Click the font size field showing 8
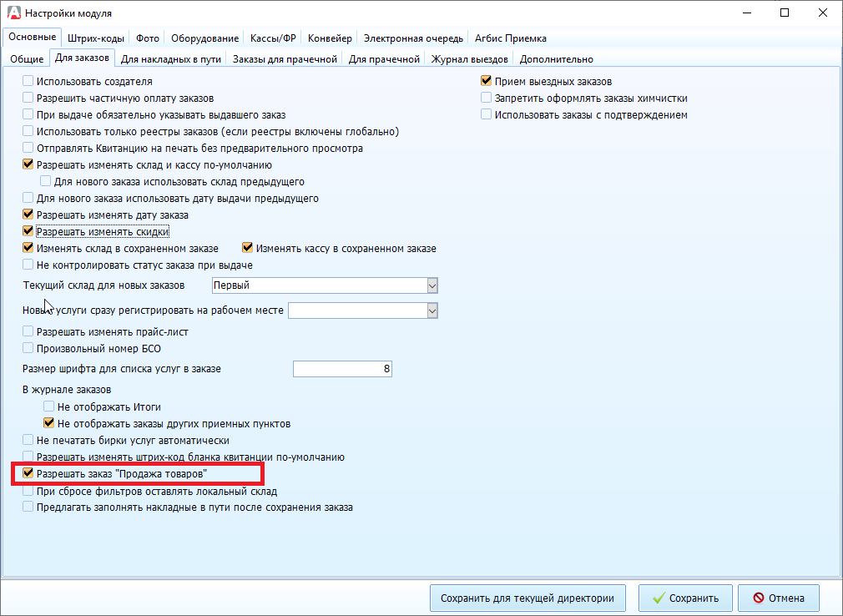 click(x=342, y=369)
